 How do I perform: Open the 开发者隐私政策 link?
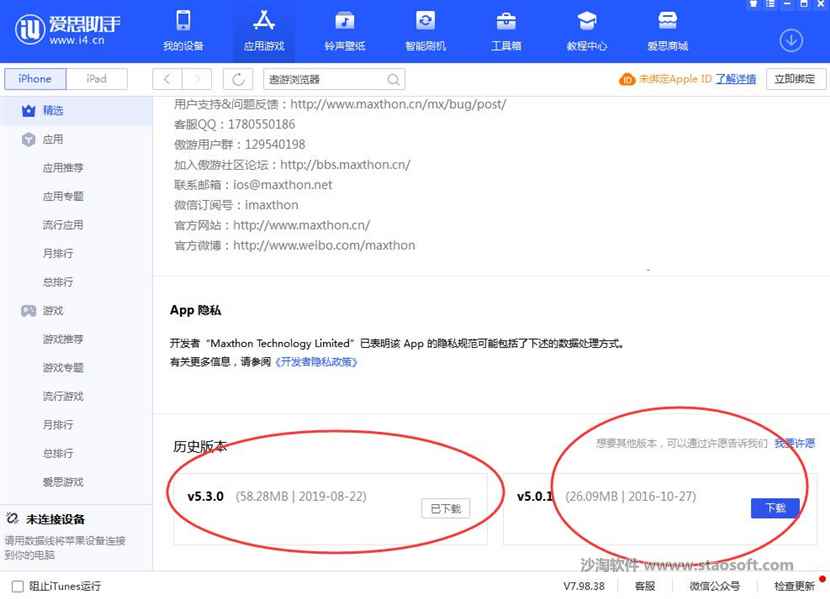[316, 362]
